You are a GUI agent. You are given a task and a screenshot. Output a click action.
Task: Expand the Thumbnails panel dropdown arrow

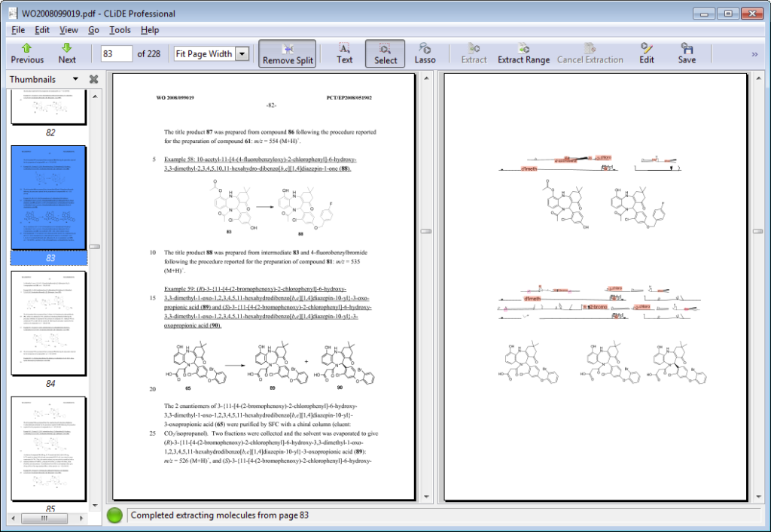(x=75, y=79)
